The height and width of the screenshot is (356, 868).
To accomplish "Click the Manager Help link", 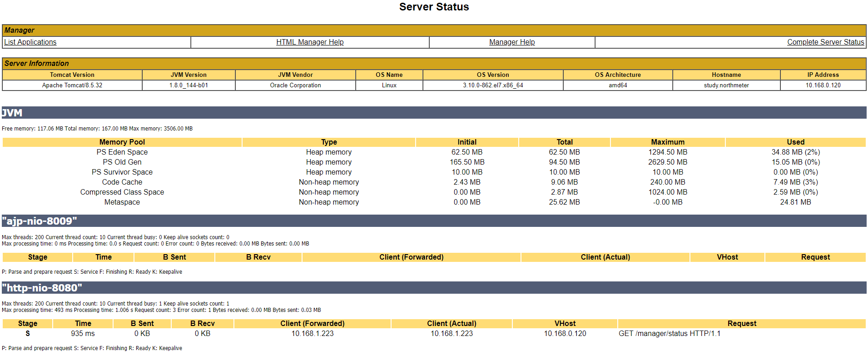I will tap(512, 42).
